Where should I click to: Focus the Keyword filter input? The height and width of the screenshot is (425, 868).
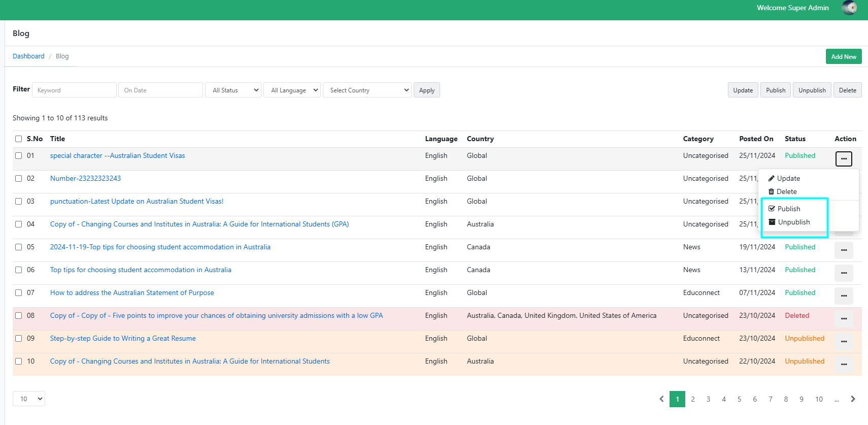click(74, 90)
